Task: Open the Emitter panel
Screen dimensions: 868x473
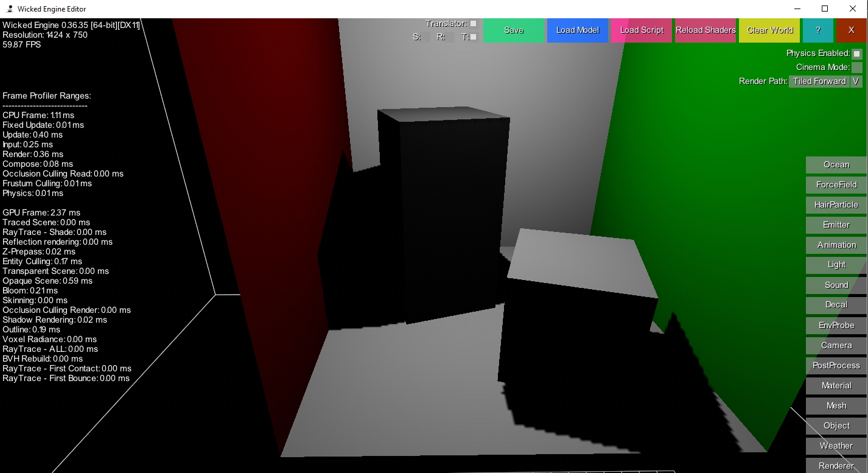Action: [x=836, y=225]
